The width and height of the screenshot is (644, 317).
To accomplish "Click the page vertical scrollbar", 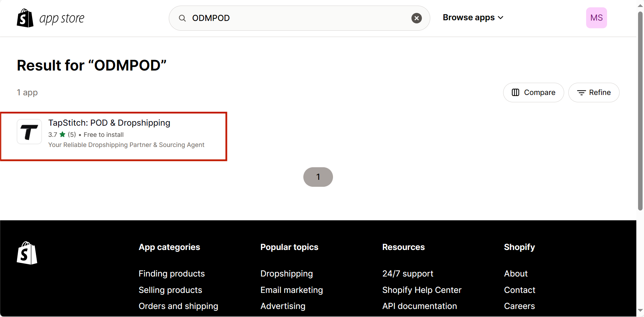I will point(640,112).
